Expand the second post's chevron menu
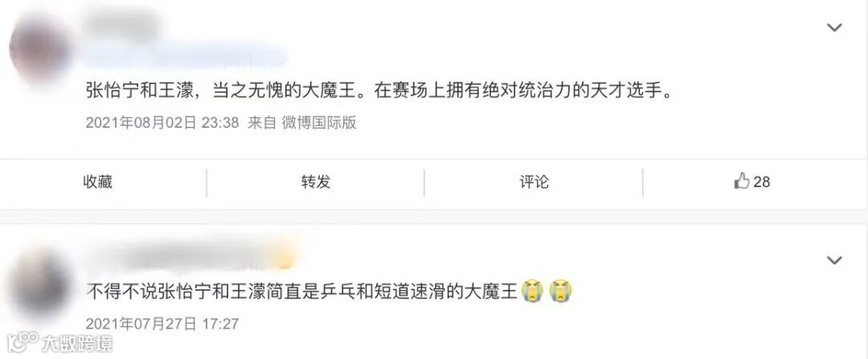868x359 pixels. click(834, 260)
